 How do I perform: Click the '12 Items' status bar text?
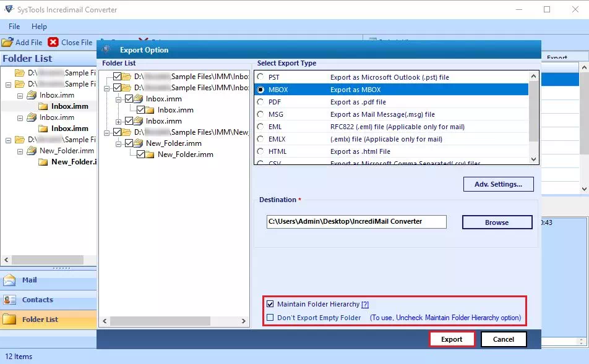click(x=19, y=357)
